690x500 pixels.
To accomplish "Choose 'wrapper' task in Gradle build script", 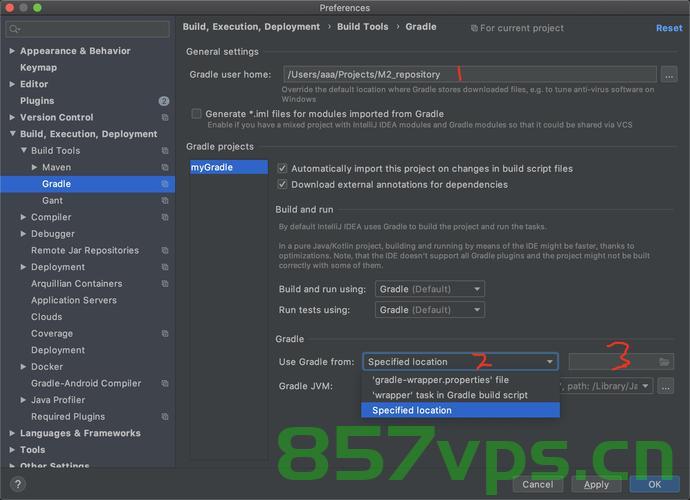I will (460, 395).
